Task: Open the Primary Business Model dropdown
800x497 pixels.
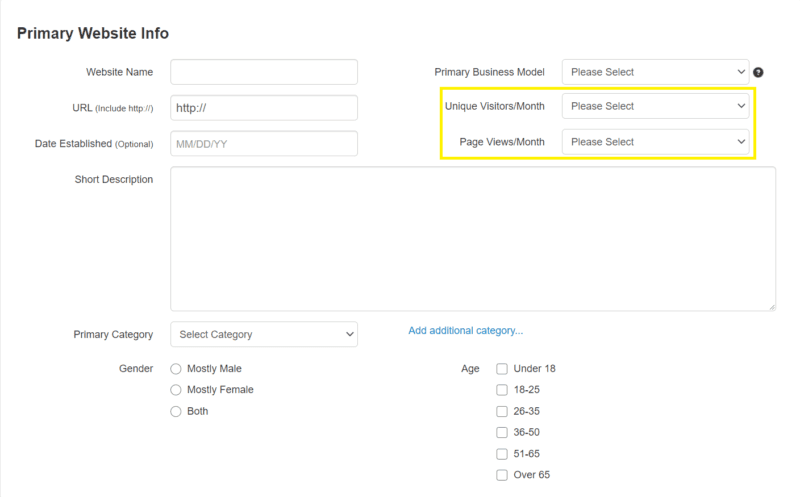Action: click(656, 72)
